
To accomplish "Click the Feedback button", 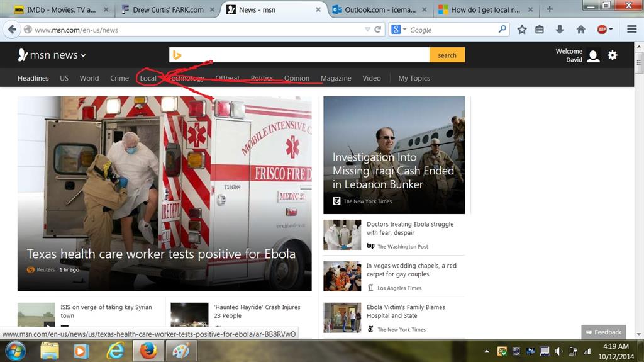I will pos(604,332).
